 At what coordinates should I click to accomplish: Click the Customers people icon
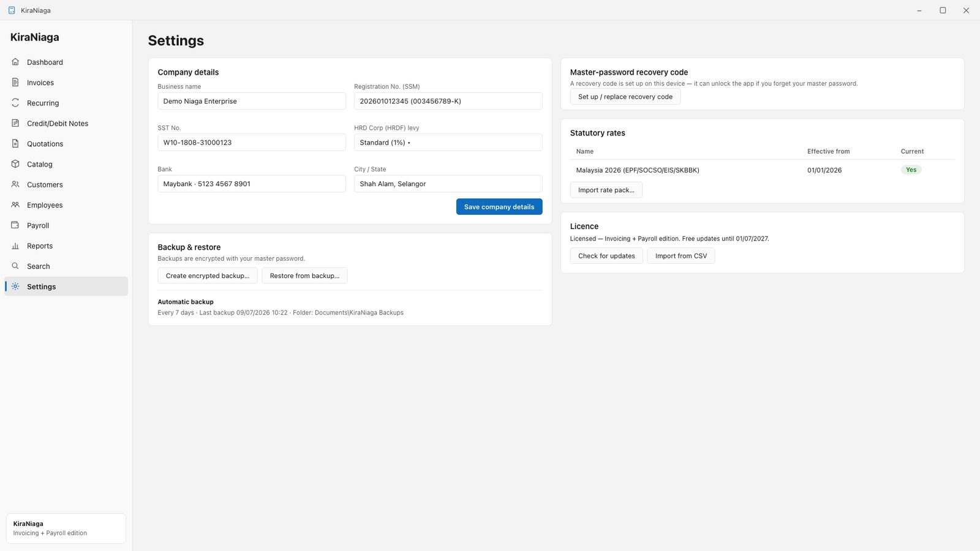pos(15,184)
